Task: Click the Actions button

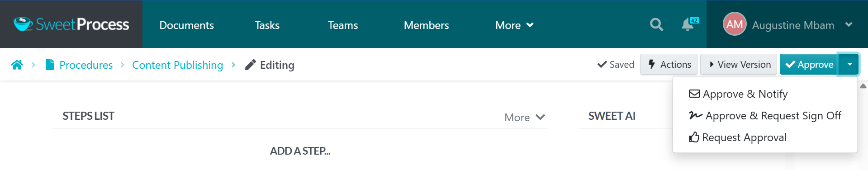Action: click(669, 65)
